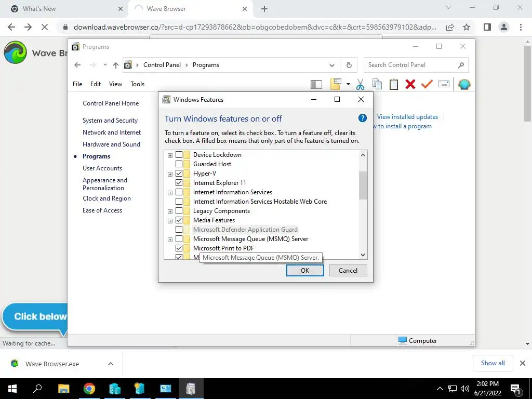Image resolution: width=532 pixels, height=399 pixels.
Task: Go up one level in Control Panel
Action: [x=116, y=65]
